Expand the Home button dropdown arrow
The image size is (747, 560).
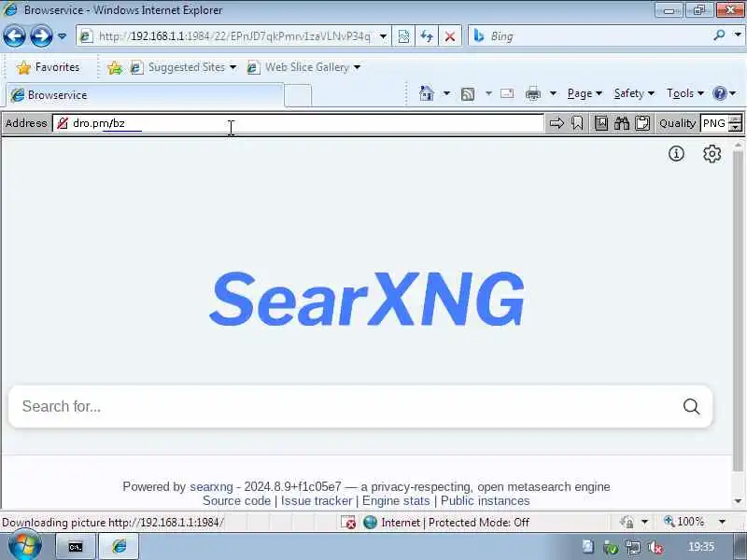(446, 93)
